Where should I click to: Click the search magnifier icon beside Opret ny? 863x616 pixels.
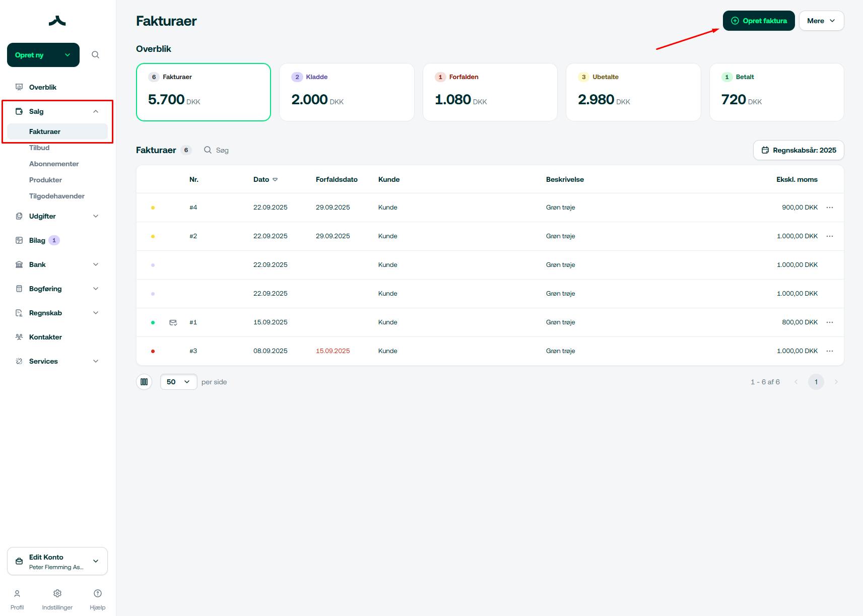95,55
